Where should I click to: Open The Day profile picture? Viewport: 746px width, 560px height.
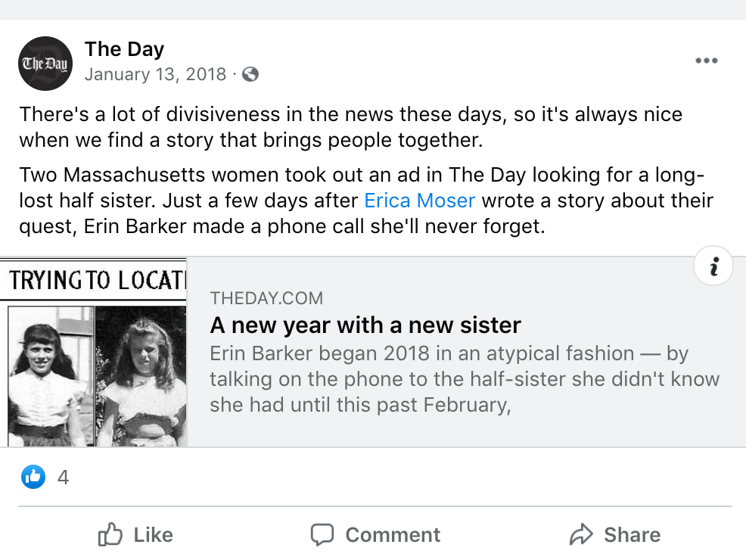click(45, 64)
